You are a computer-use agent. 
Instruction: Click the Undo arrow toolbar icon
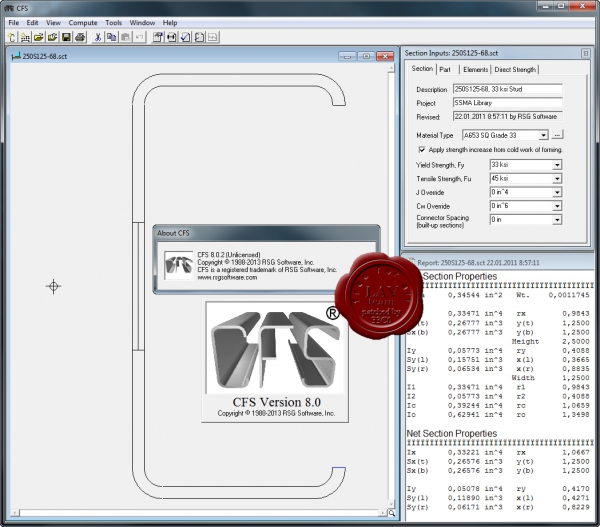tap(139, 37)
